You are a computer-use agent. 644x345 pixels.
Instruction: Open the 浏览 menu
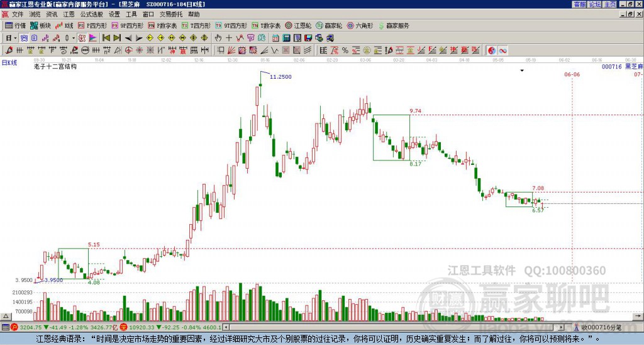(x=35, y=14)
